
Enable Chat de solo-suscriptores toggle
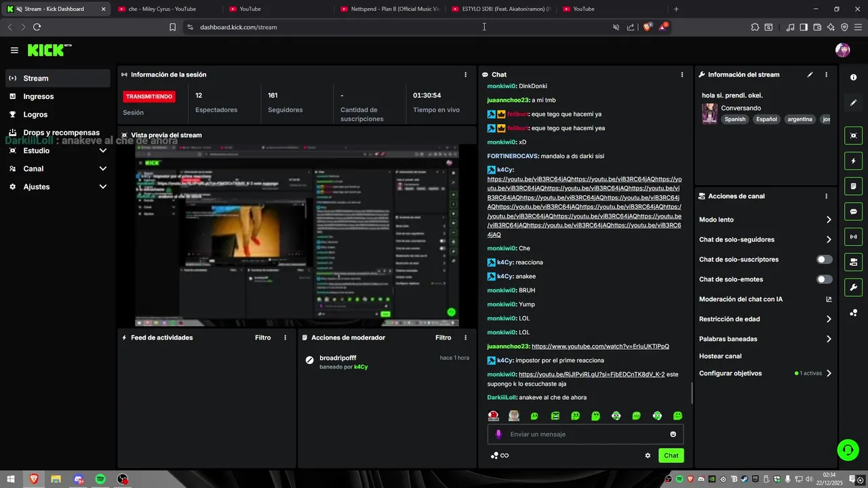pyautogui.click(x=825, y=260)
